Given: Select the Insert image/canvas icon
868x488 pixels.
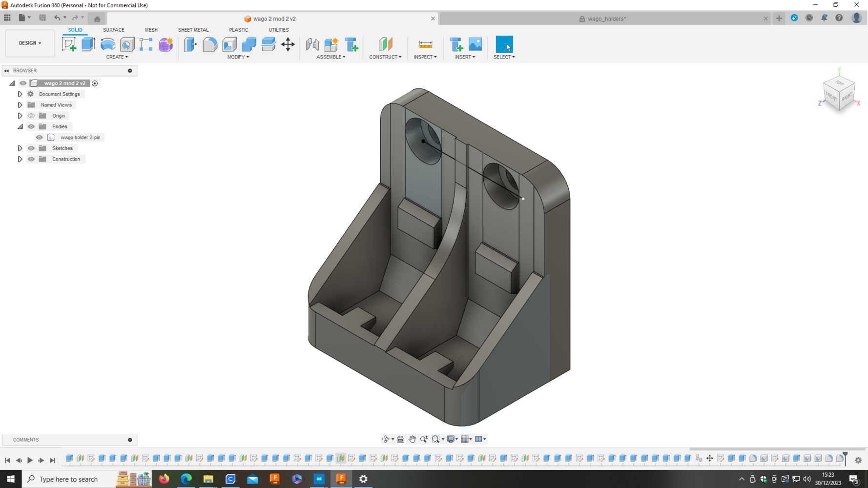Looking at the screenshot, I should coord(475,44).
